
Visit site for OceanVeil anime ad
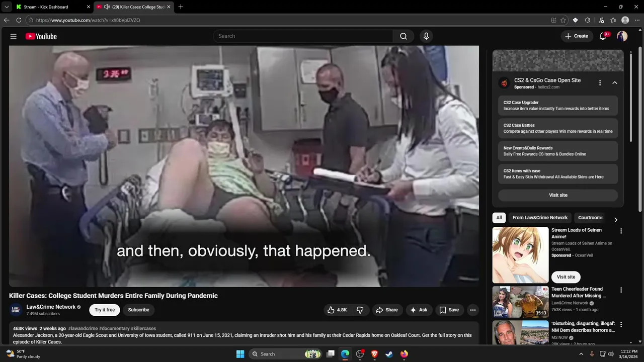[x=566, y=277]
